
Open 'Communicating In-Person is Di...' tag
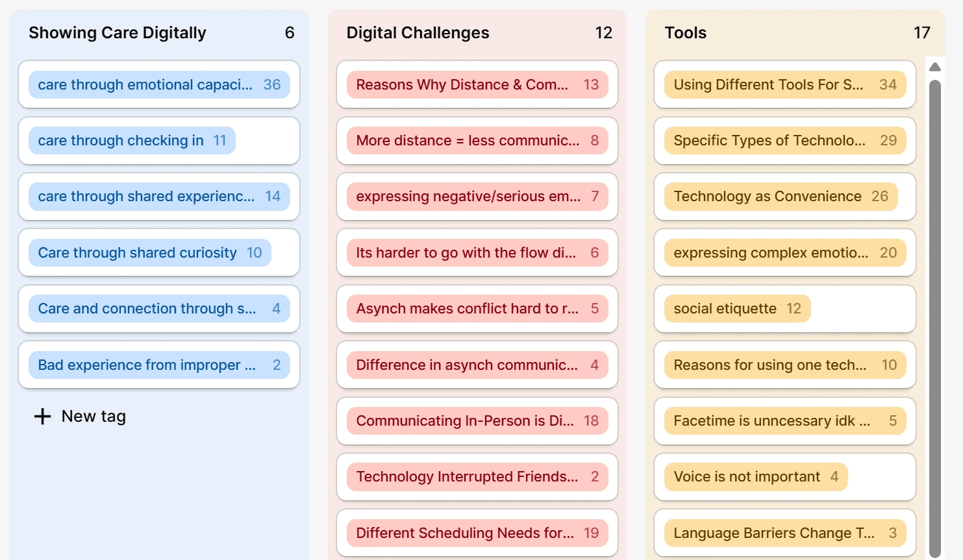click(477, 421)
